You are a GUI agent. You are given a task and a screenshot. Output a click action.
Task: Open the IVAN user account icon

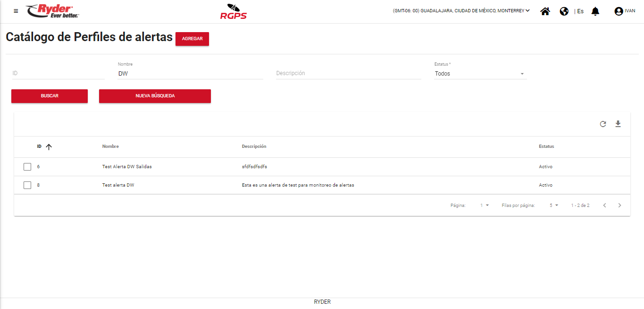tap(619, 11)
